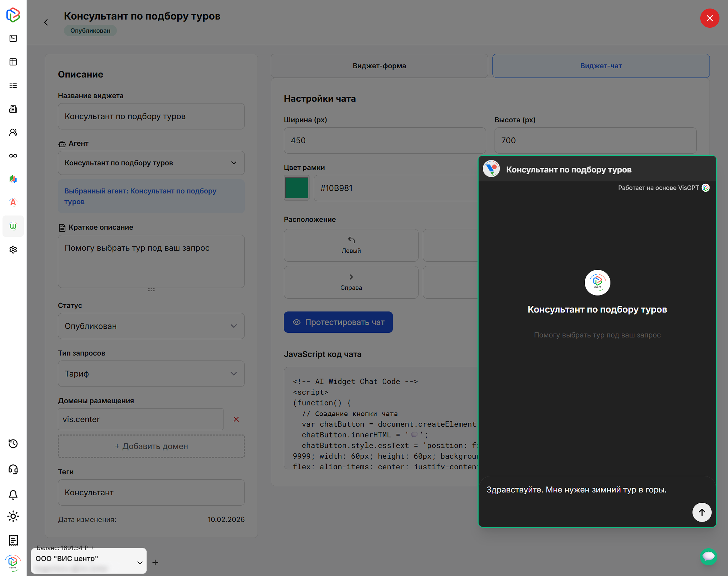The height and width of the screenshot is (576, 728).
Task: Expand the Агент dropdown
Action: pos(151,163)
